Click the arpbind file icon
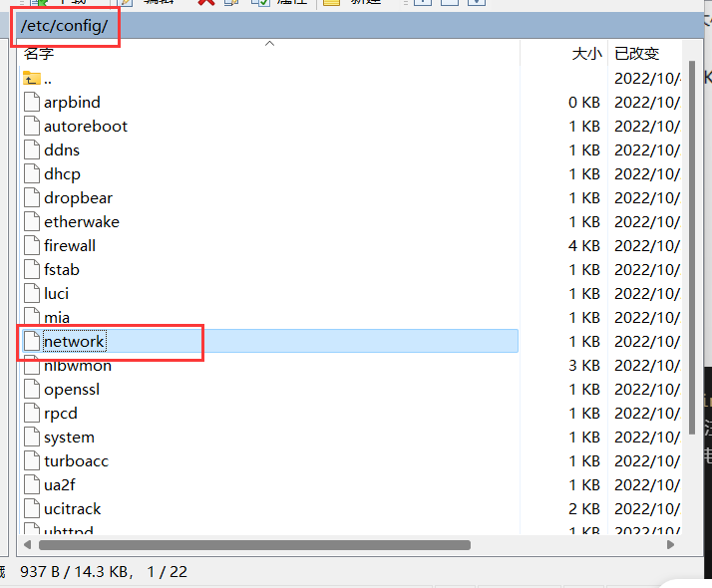Viewport: 712px width, 588px height. (x=32, y=102)
